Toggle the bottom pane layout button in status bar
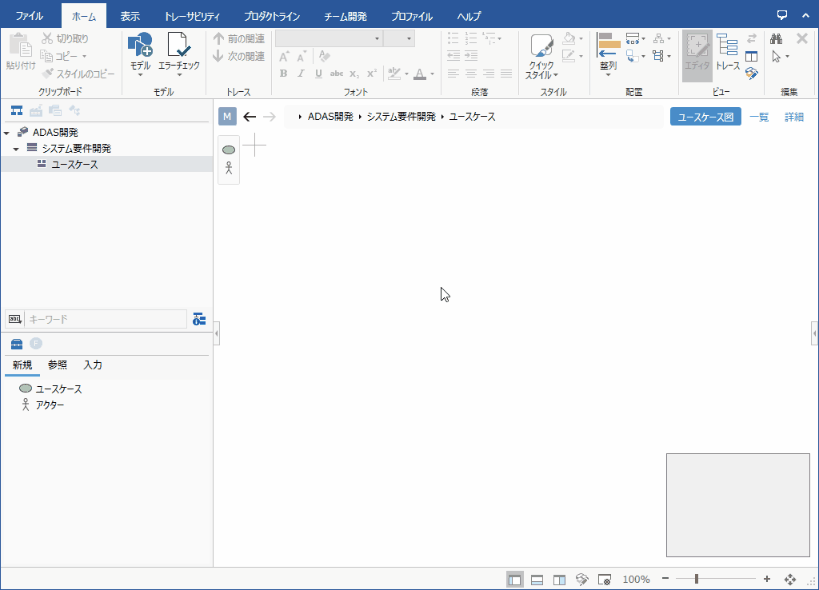The width and height of the screenshot is (819, 590). 537,579
